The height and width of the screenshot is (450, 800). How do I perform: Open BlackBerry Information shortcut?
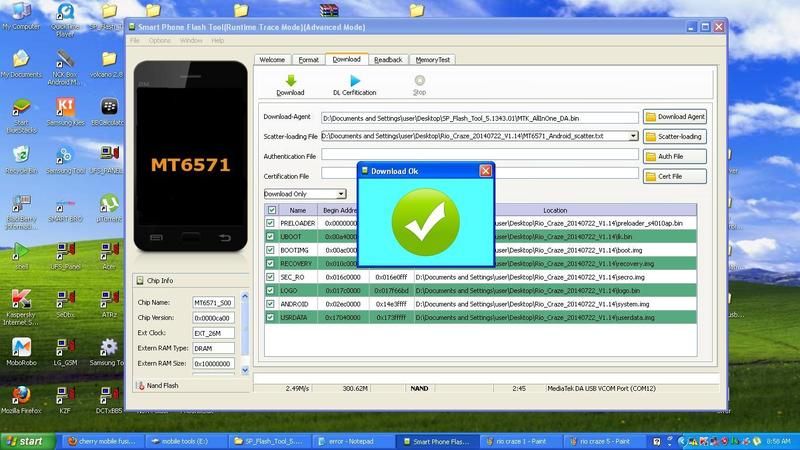click(21, 212)
